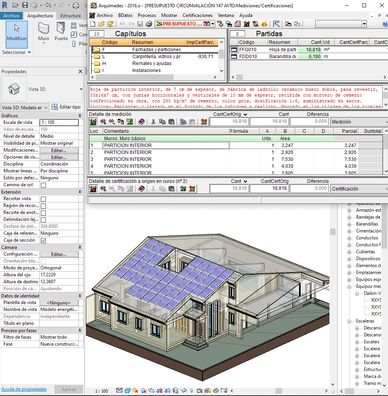This screenshot has width=388, height=396.
Task: Click purple book icon in certificación toolbar
Action: (x=141, y=189)
